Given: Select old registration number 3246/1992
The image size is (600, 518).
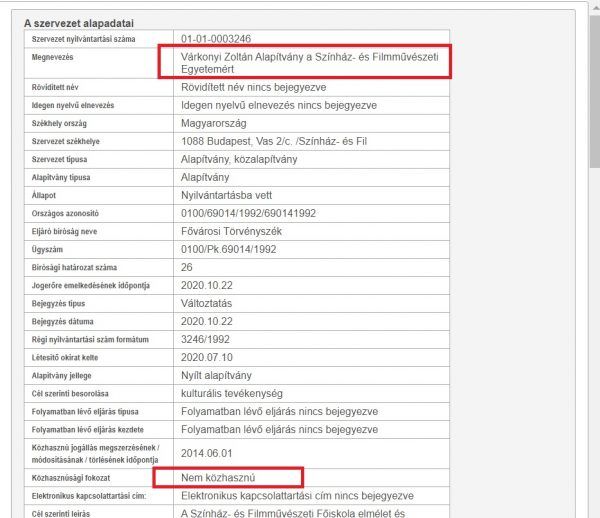Looking at the screenshot, I should pos(205,339).
